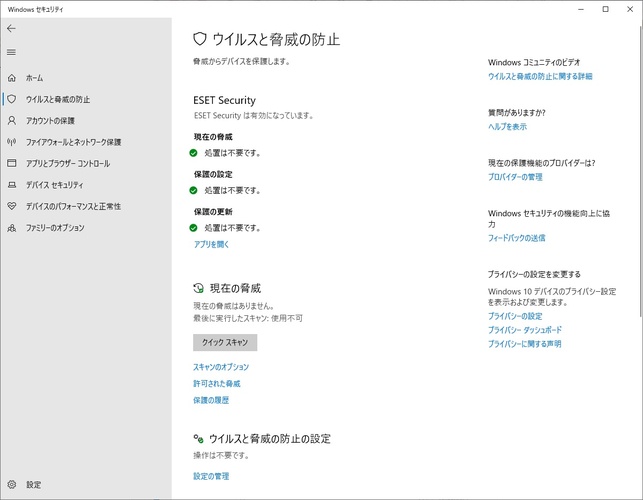Maximize the Windows セキュリティ window

pyautogui.click(x=605, y=9)
